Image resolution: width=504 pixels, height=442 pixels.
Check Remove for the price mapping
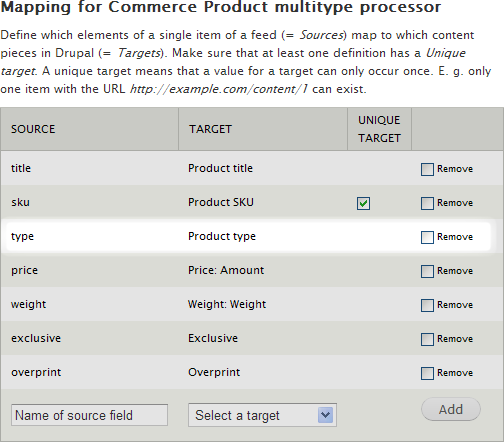tap(427, 271)
